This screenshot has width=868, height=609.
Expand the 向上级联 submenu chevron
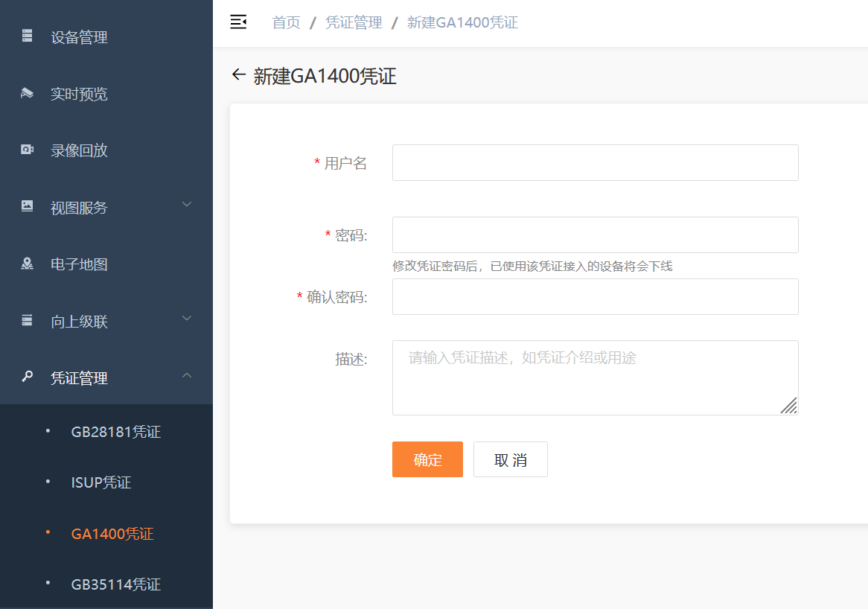tap(187, 319)
